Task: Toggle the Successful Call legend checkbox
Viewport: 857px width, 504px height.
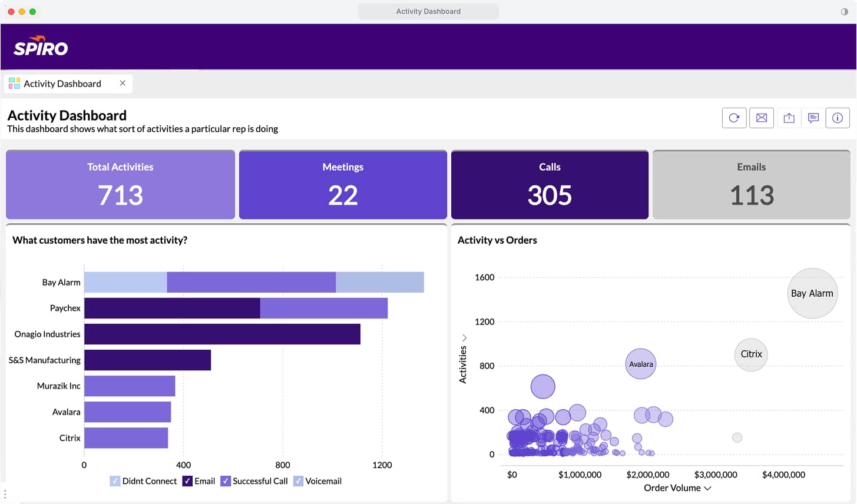Action: (225, 481)
